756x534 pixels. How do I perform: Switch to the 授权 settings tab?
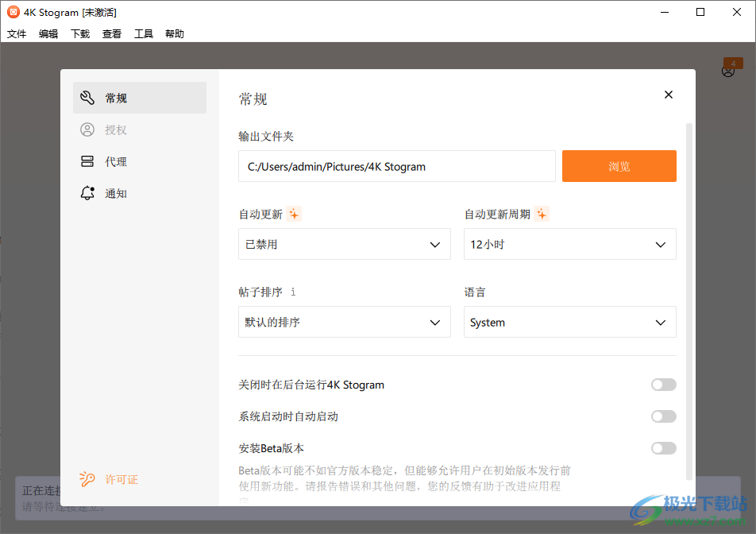140,130
